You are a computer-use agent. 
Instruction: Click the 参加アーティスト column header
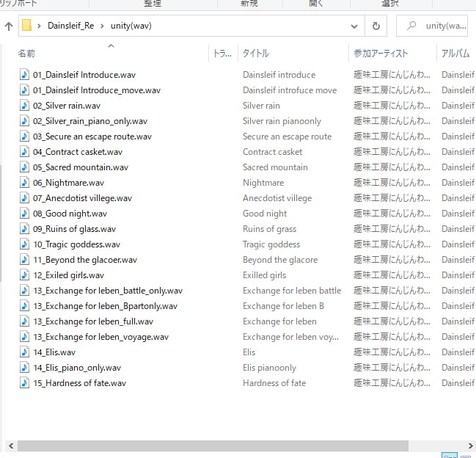381,54
